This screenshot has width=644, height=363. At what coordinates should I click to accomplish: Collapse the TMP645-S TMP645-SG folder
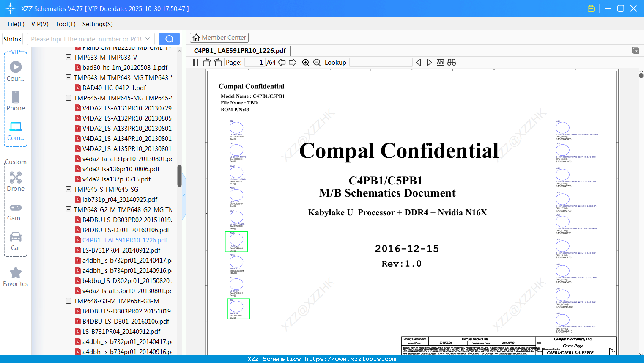point(69,189)
